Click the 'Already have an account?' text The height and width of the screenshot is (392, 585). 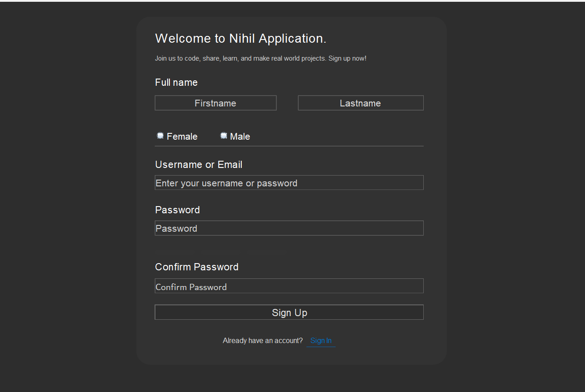coord(262,341)
